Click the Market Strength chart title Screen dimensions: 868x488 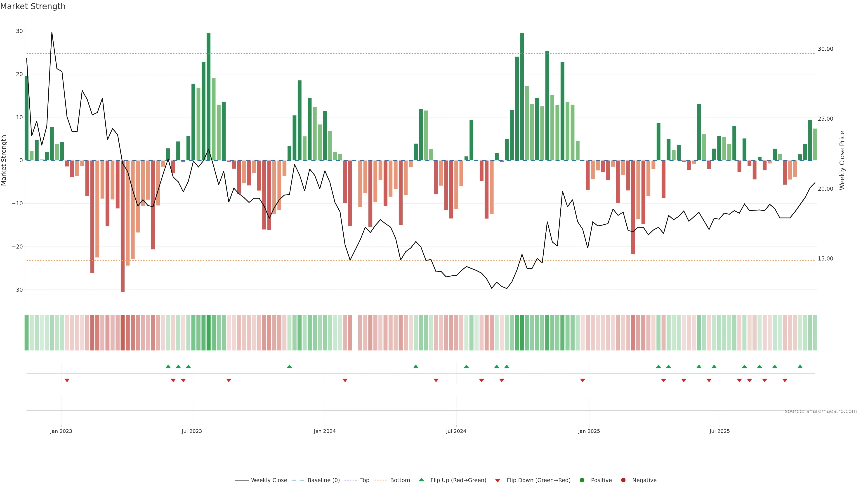pyautogui.click(x=33, y=6)
